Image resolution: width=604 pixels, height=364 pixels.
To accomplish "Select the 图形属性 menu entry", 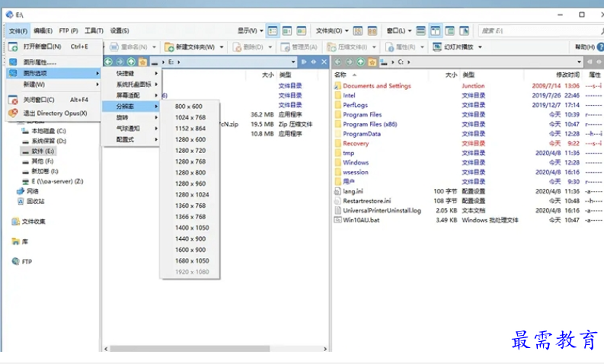I will [54, 62].
